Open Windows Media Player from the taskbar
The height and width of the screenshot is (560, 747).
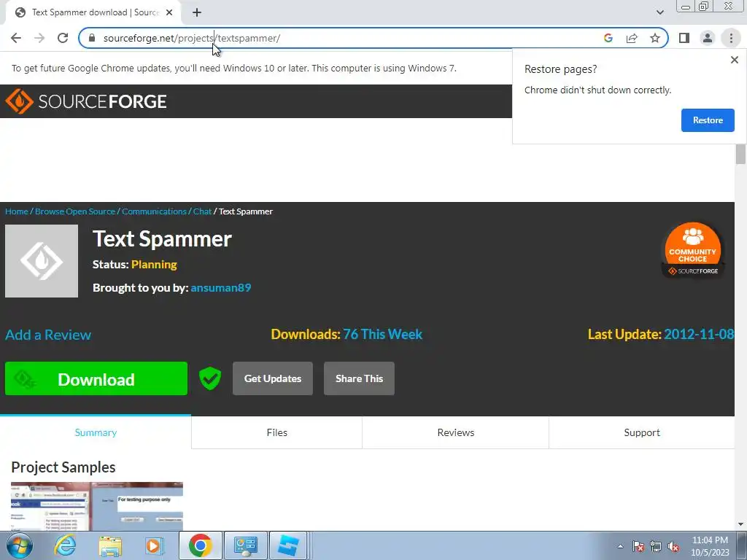(153, 545)
